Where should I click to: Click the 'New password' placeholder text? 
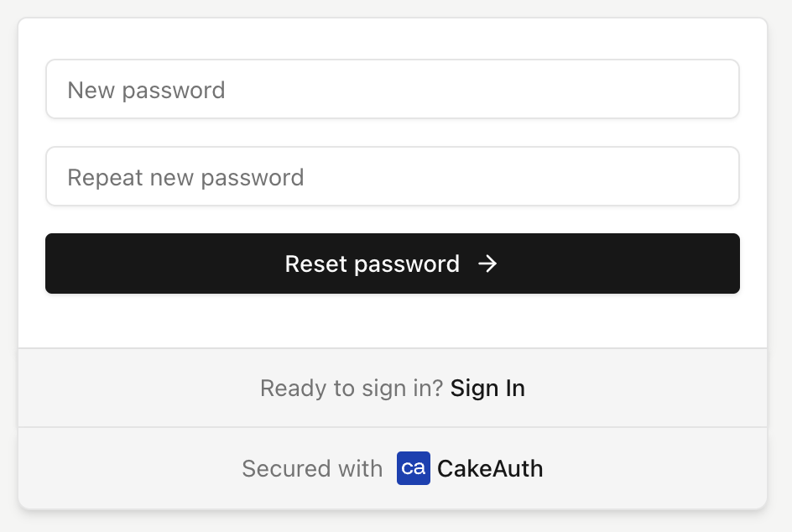click(146, 91)
